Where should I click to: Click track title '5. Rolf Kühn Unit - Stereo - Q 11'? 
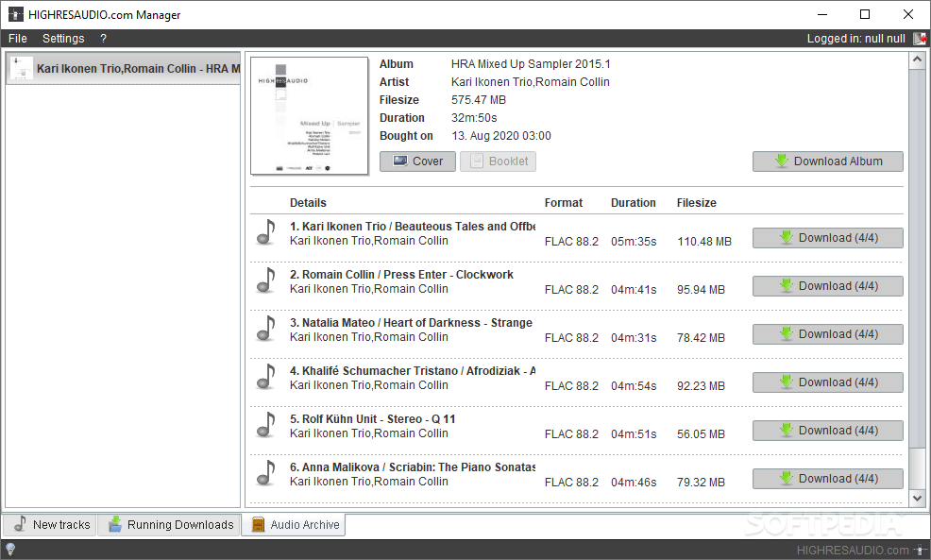click(373, 419)
